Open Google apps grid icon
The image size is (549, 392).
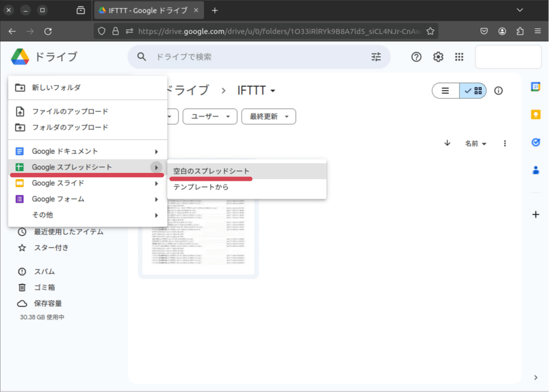(x=459, y=57)
